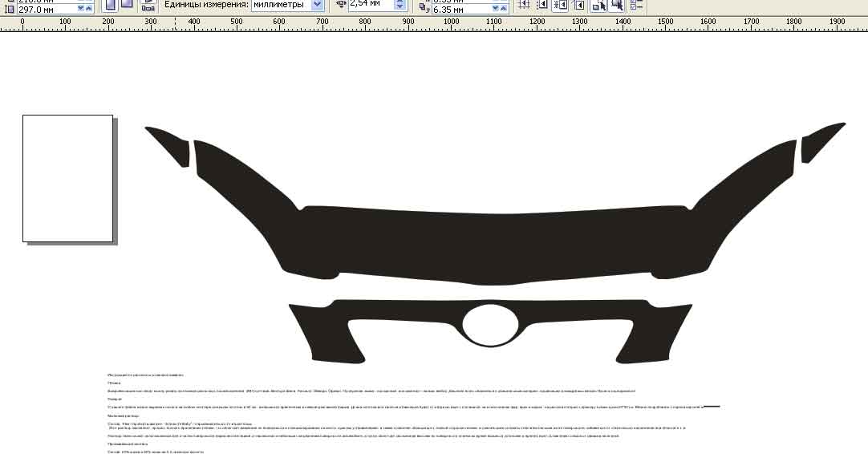Screen dimensions: 868x454
Task: Decrease page height with the down arrow
Action: point(81,9)
